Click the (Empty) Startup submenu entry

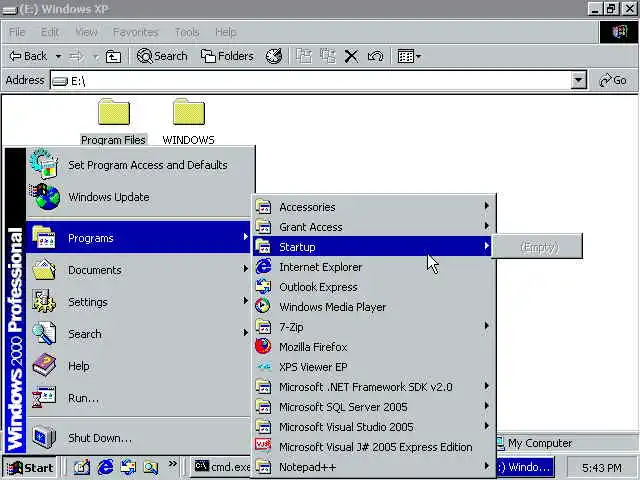[538, 247]
